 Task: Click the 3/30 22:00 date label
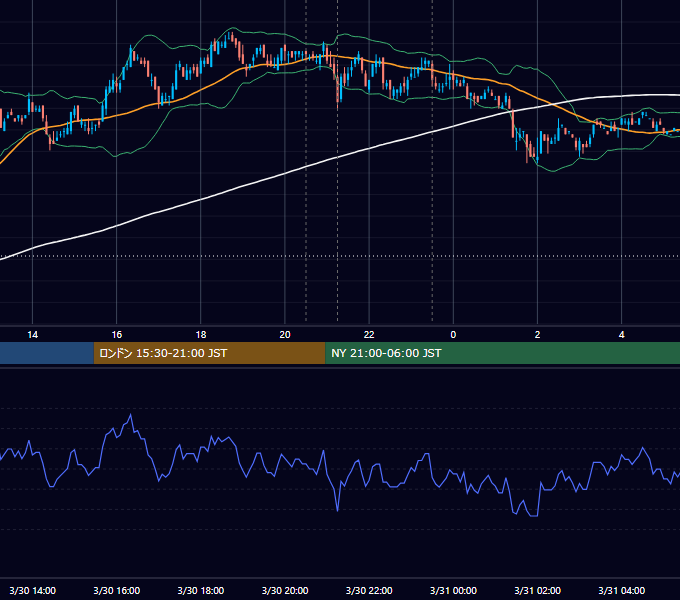tap(369, 590)
